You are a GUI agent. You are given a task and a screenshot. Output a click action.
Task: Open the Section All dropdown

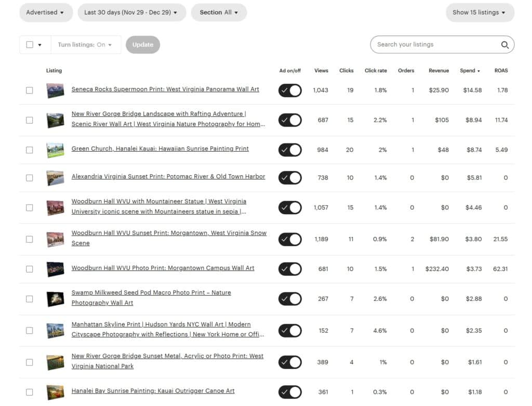[x=219, y=12]
